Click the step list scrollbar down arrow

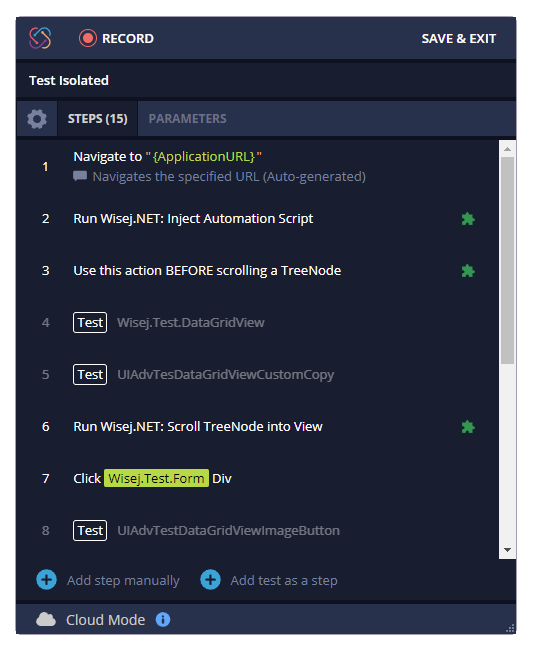tap(507, 550)
